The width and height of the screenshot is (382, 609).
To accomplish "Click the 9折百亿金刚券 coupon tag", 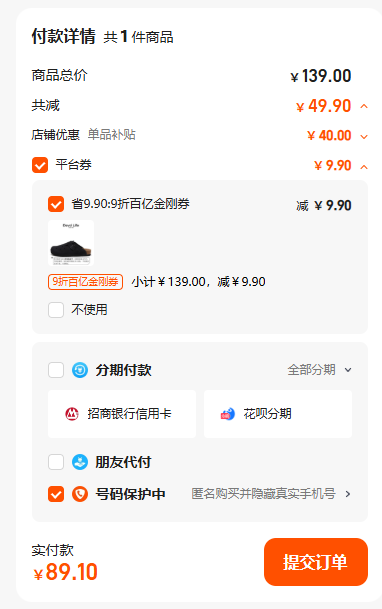I will point(85,282).
